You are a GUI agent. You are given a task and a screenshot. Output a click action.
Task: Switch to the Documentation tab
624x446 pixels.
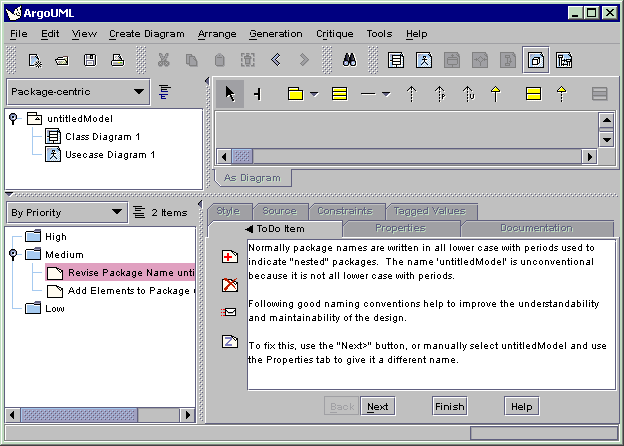pyautogui.click(x=536, y=228)
